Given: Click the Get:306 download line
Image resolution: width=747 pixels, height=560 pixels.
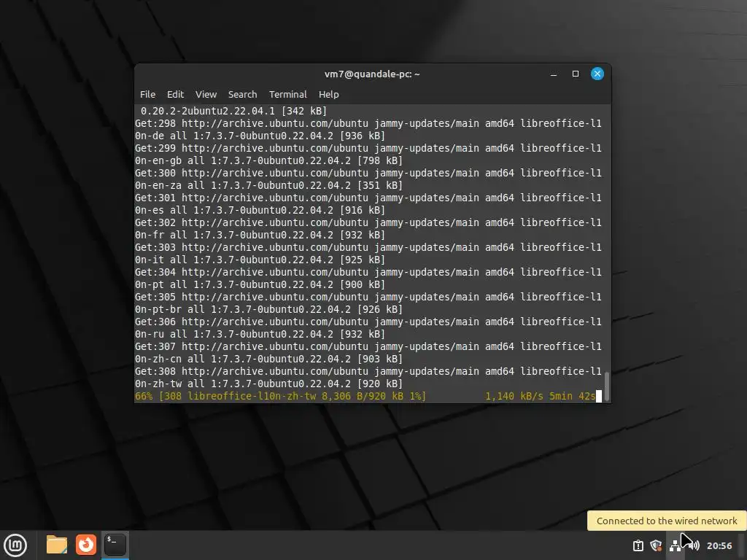Looking at the screenshot, I should [368, 322].
